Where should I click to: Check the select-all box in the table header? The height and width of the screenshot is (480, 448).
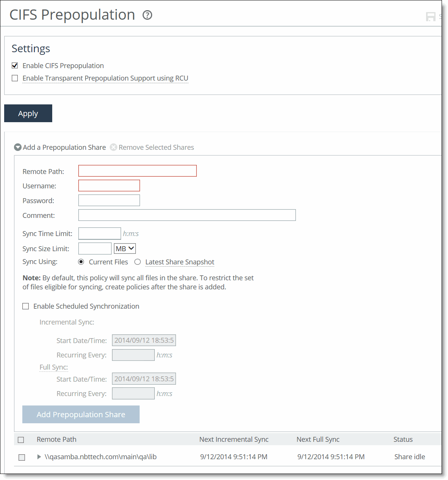point(21,440)
